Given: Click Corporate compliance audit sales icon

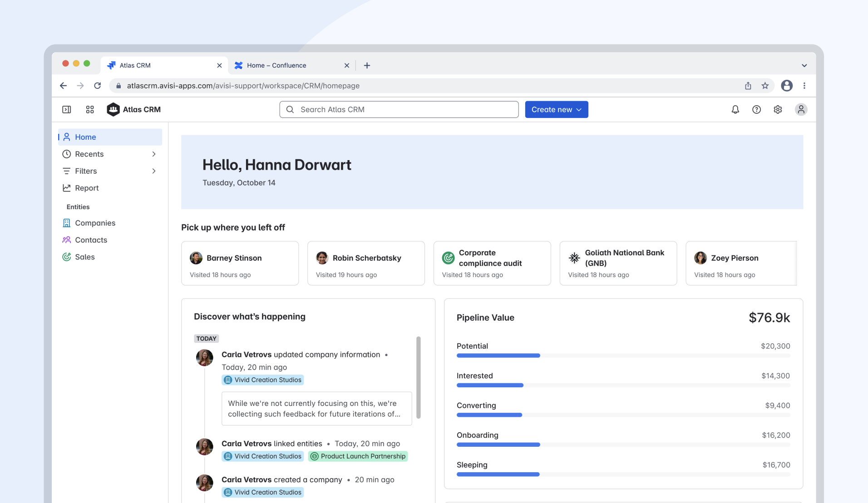Looking at the screenshot, I should click(x=448, y=258).
